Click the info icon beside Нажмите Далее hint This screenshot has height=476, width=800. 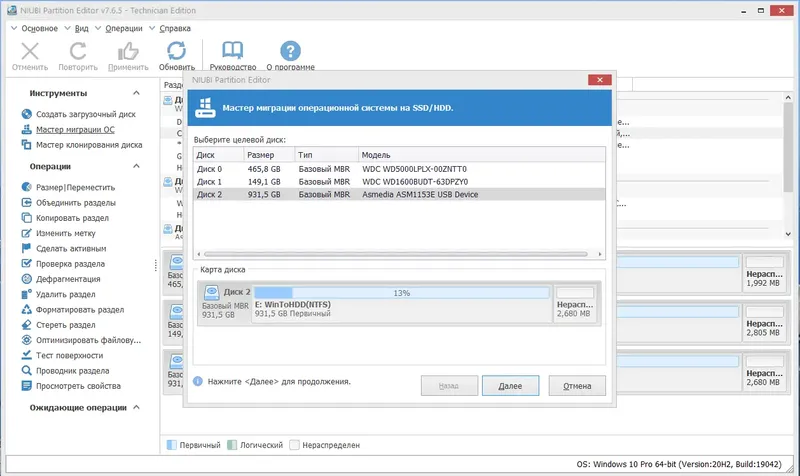click(198, 381)
